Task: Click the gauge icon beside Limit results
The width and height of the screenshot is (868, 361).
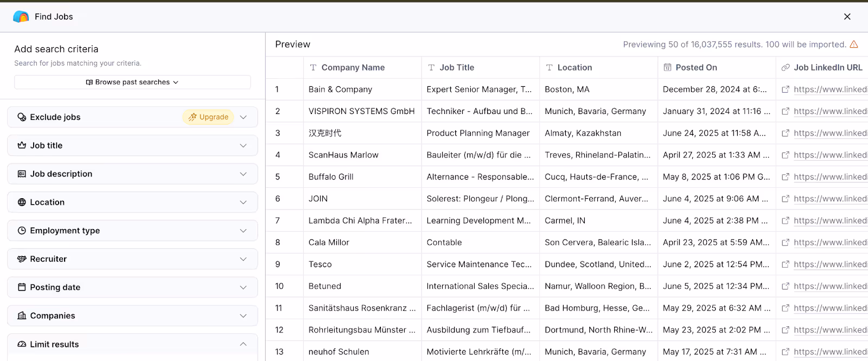Action: [22, 344]
